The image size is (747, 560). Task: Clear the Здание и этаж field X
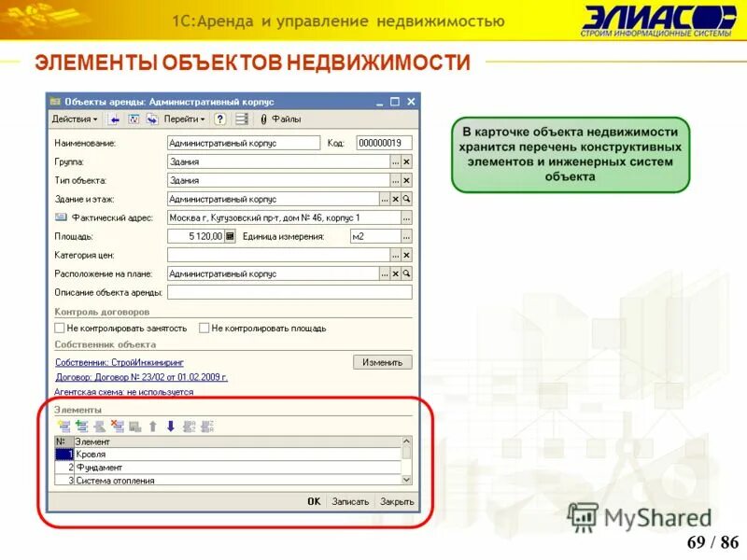(x=395, y=199)
